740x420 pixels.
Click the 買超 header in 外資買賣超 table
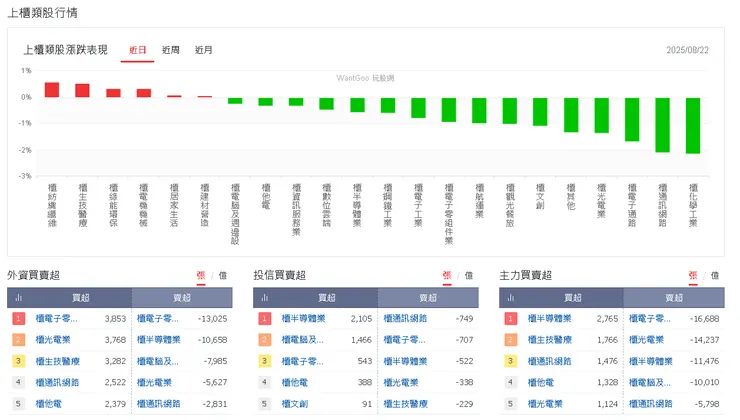[81, 298]
